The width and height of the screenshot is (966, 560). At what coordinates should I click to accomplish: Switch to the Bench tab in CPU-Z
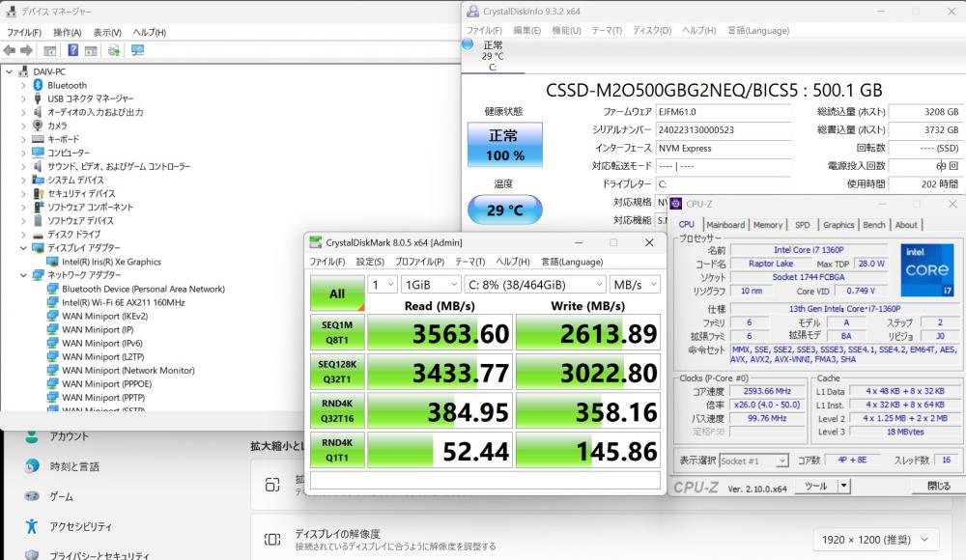[x=873, y=225]
